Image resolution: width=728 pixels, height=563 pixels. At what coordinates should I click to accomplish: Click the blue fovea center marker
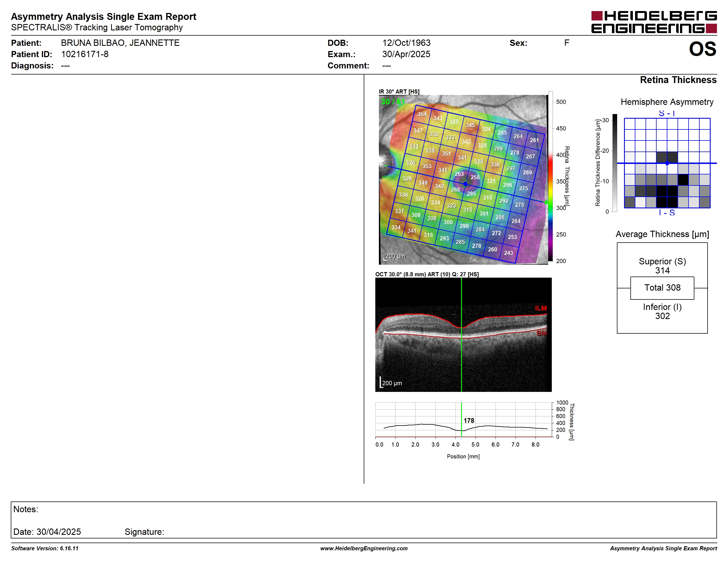(465, 184)
